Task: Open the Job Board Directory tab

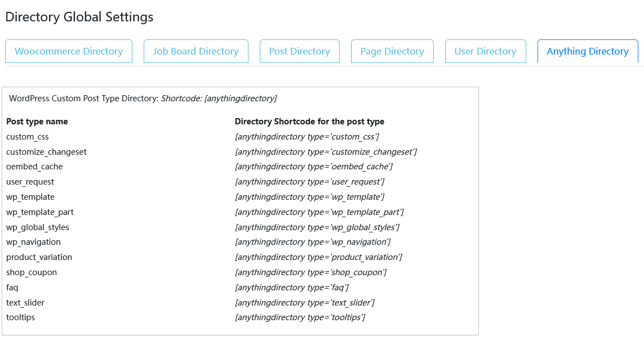Action: pos(196,51)
